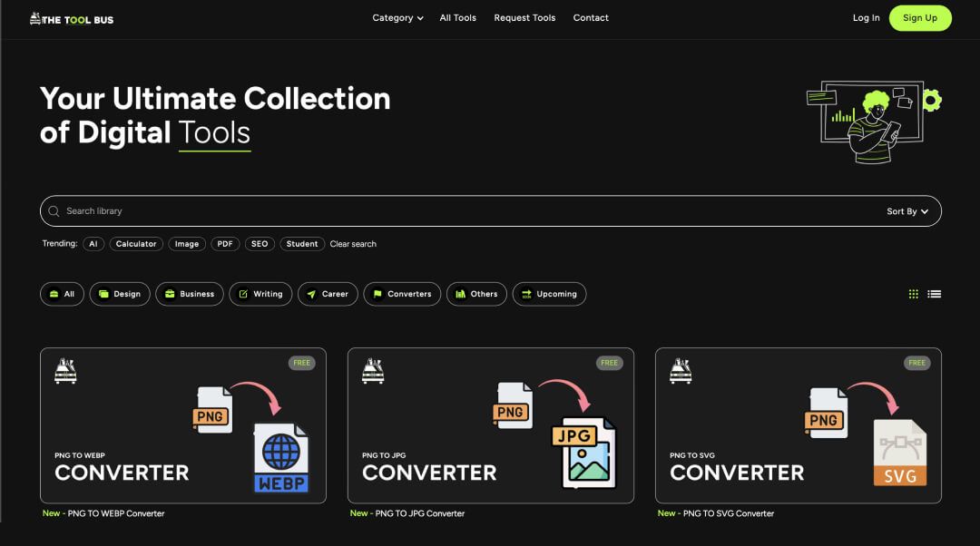Select the AI trending tag

coord(93,244)
